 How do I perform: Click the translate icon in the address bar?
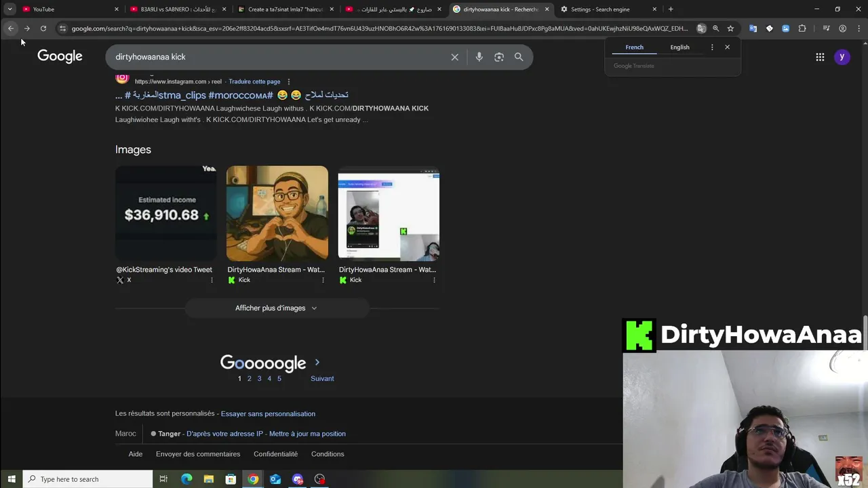tap(701, 28)
